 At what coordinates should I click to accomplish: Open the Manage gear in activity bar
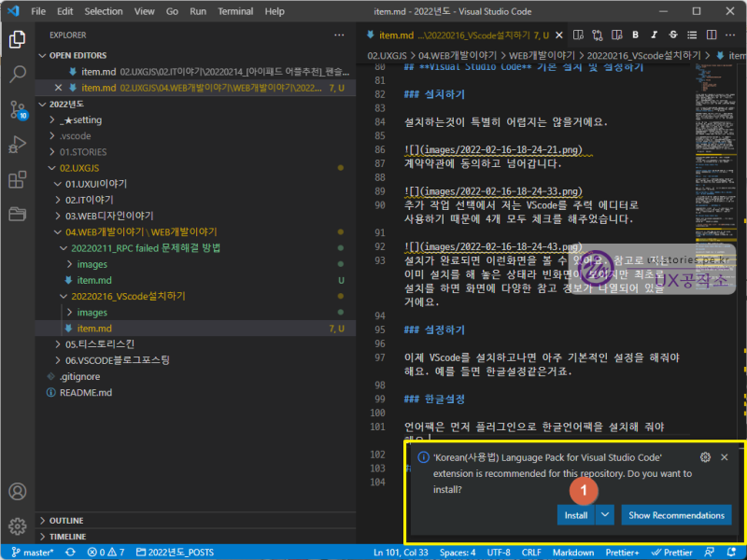(17, 526)
